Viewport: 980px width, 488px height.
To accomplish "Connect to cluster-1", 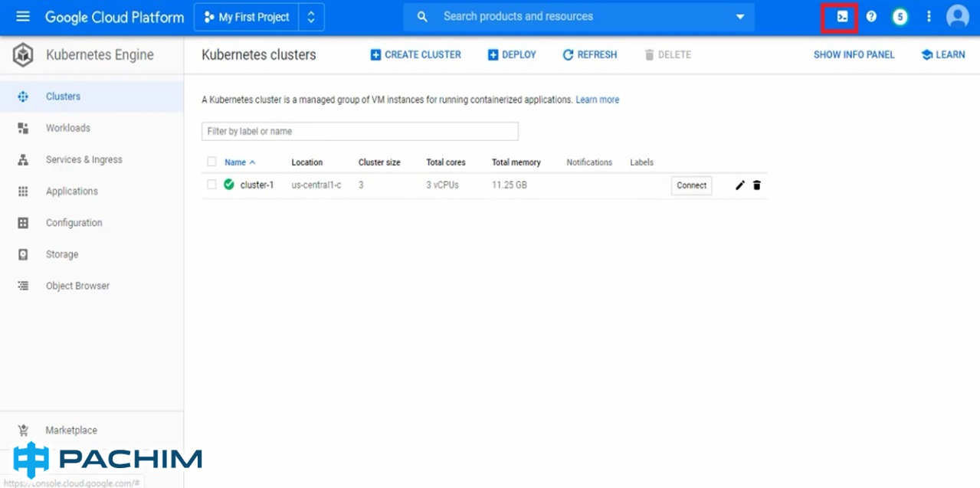I will pos(691,185).
